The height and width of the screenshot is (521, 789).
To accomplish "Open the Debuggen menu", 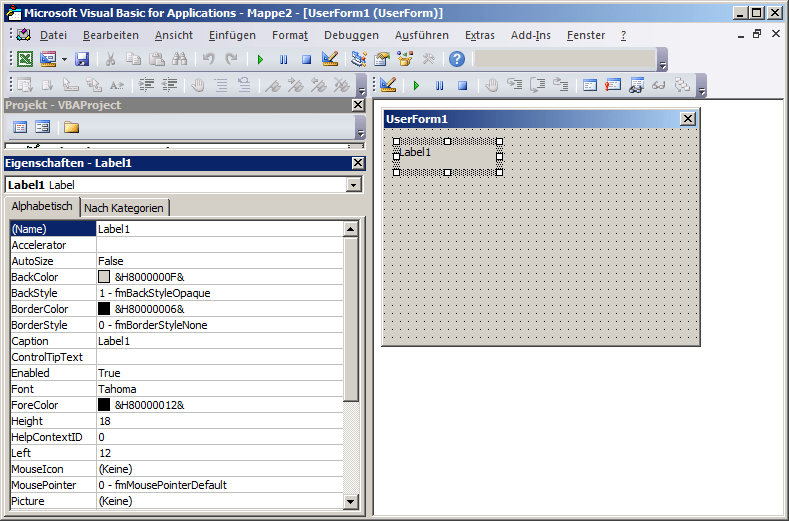I will pyautogui.click(x=351, y=35).
